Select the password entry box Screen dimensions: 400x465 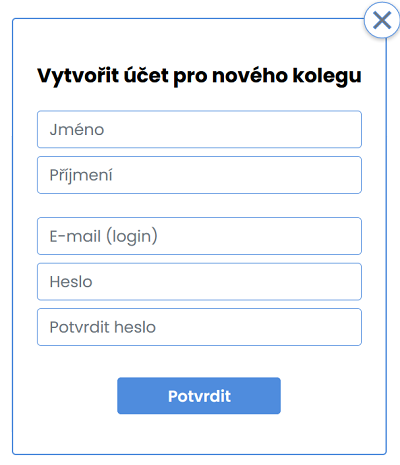point(199,282)
